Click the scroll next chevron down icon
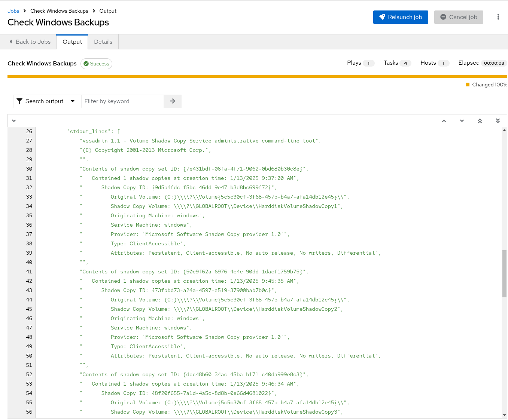 462,121
